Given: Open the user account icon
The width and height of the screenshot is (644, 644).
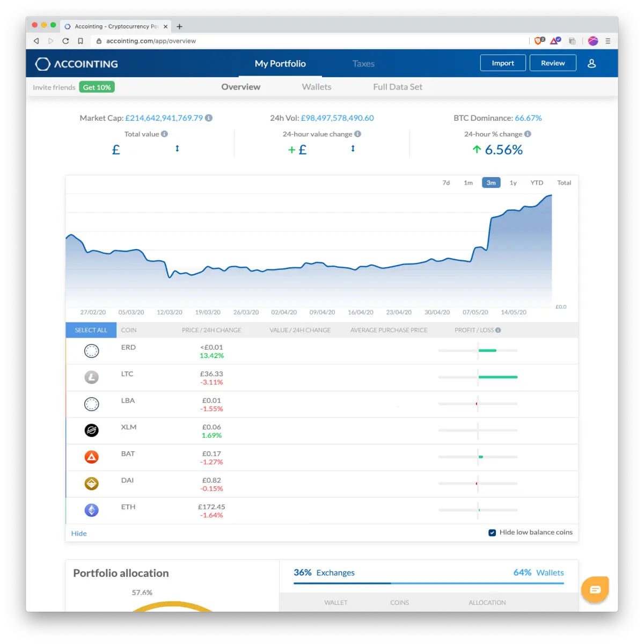Looking at the screenshot, I should [591, 63].
